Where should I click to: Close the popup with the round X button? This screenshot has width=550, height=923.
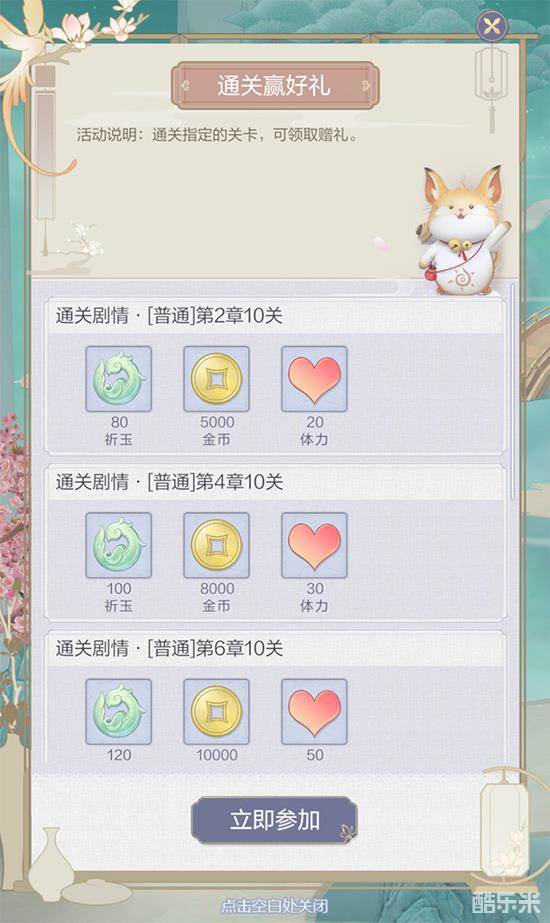pyautogui.click(x=492, y=26)
